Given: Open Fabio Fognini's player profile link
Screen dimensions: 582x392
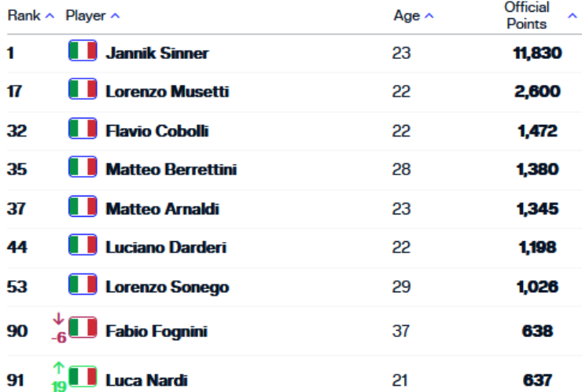Looking at the screenshot, I should [157, 332].
